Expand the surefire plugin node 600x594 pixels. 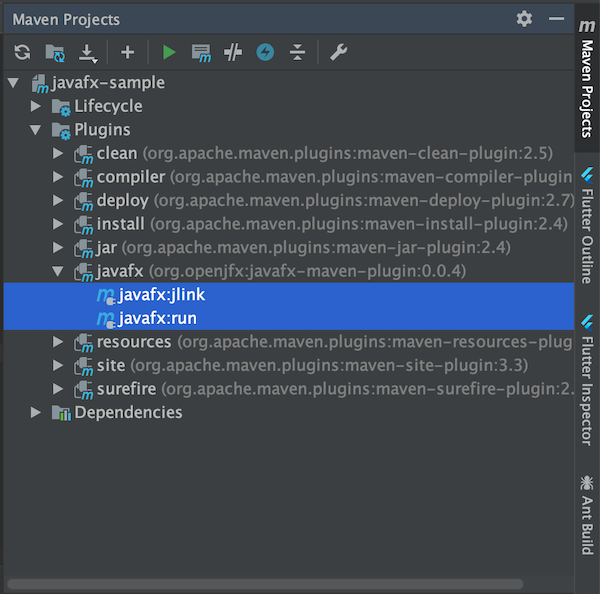[x=58, y=389]
